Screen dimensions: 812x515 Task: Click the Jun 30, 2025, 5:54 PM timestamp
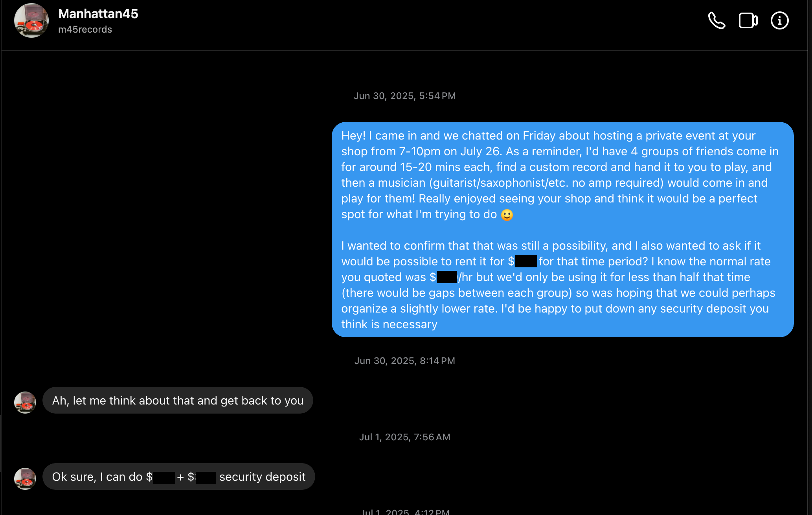[405, 96]
